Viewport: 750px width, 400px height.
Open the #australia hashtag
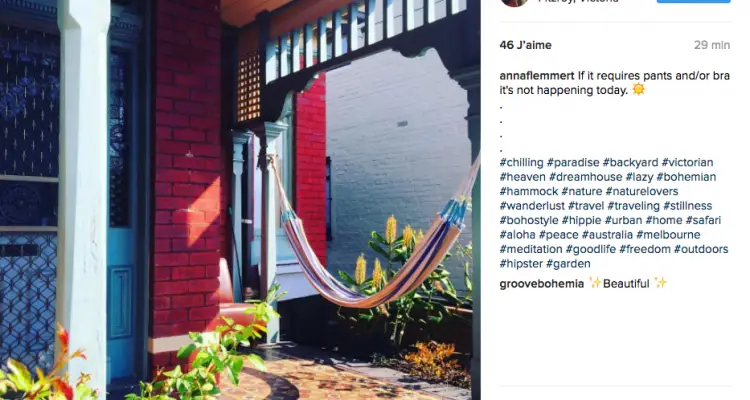pos(607,235)
